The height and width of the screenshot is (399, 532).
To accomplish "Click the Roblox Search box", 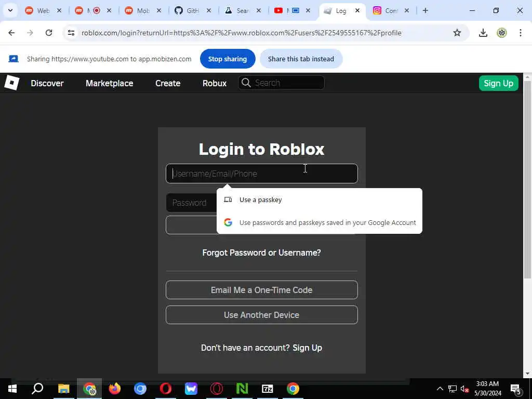I will [281, 83].
